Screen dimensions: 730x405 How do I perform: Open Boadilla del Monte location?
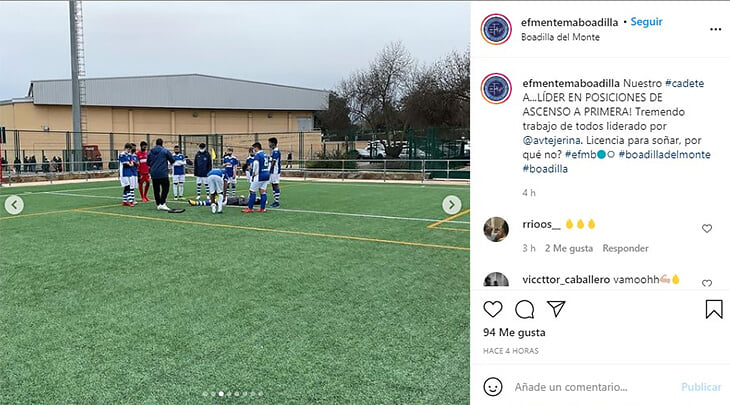[560, 37]
